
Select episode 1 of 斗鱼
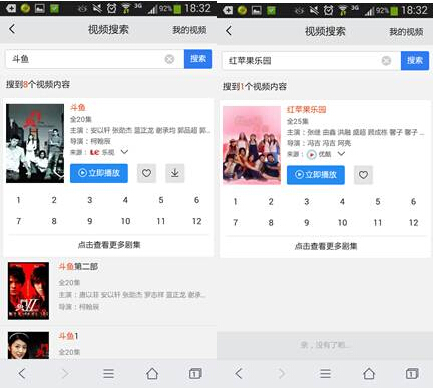pos(18,200)
